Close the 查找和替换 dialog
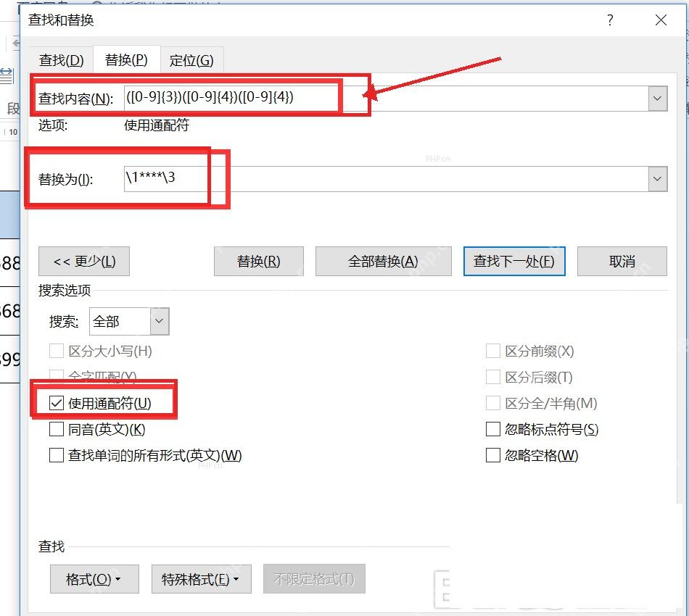Screen dimensions: 689x616 pyautogui.click(x=661, y=20)
